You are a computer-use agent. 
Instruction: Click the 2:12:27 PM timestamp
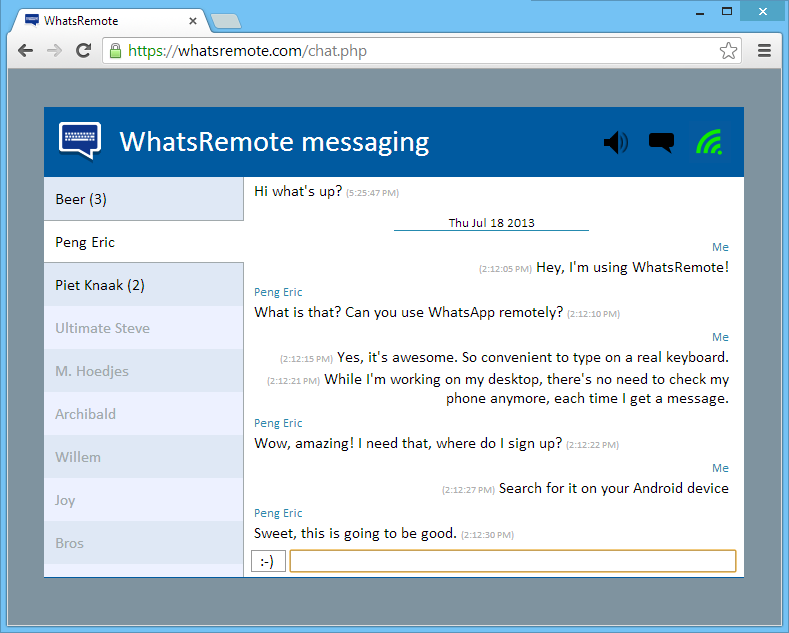[x=468, y=490]
